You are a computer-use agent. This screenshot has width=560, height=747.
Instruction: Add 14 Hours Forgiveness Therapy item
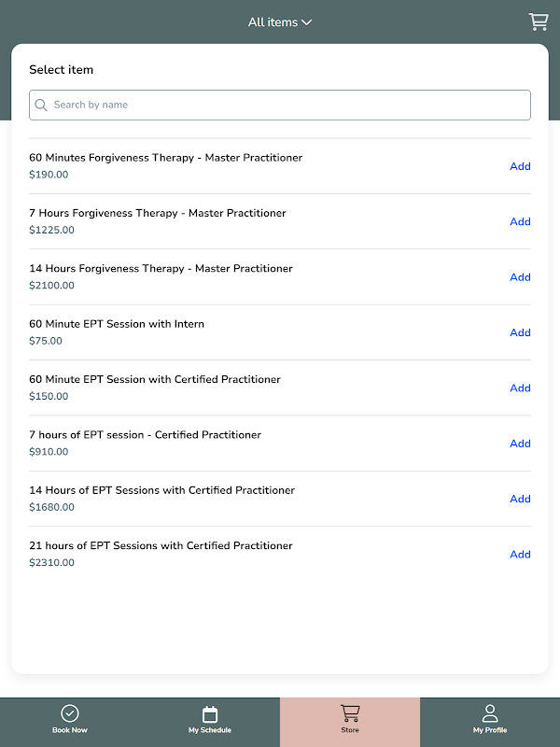tap(520, 277)
